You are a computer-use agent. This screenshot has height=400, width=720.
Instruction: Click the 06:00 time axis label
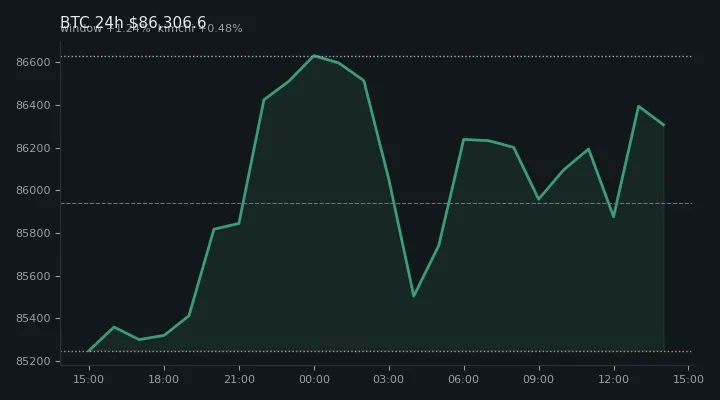(x=463, y=379)
